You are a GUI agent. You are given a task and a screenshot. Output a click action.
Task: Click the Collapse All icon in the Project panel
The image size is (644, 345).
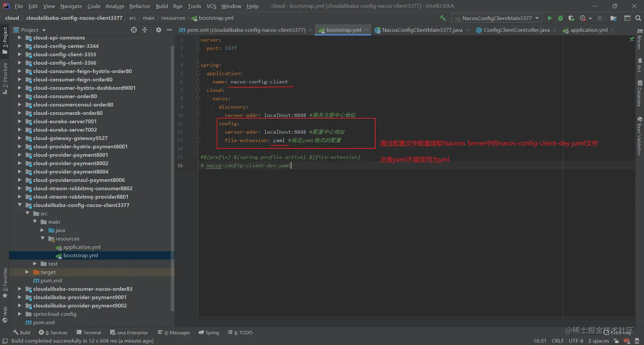144,30
